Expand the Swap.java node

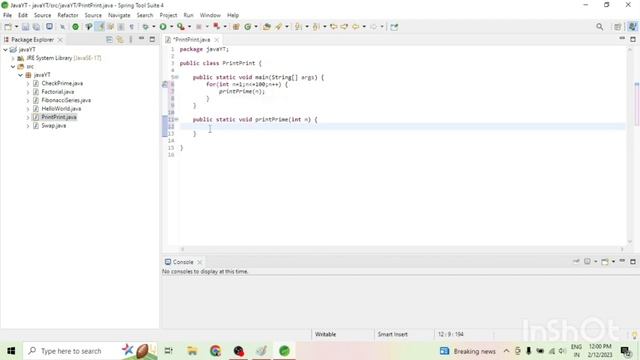point(28,126)
